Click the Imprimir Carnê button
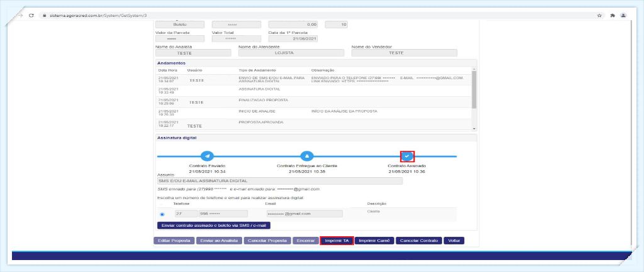Image resolution: width=644 pixels, height=272 pixels. (375, 241)
